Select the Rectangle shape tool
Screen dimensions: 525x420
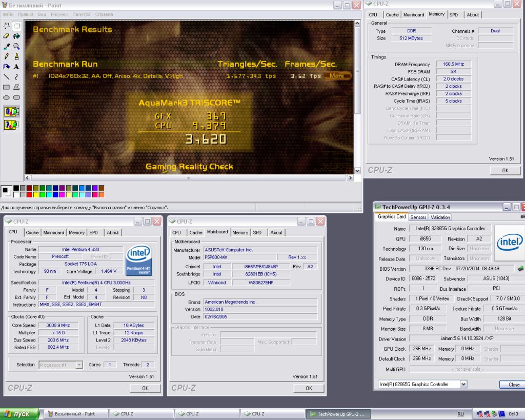tap(6, 87)
